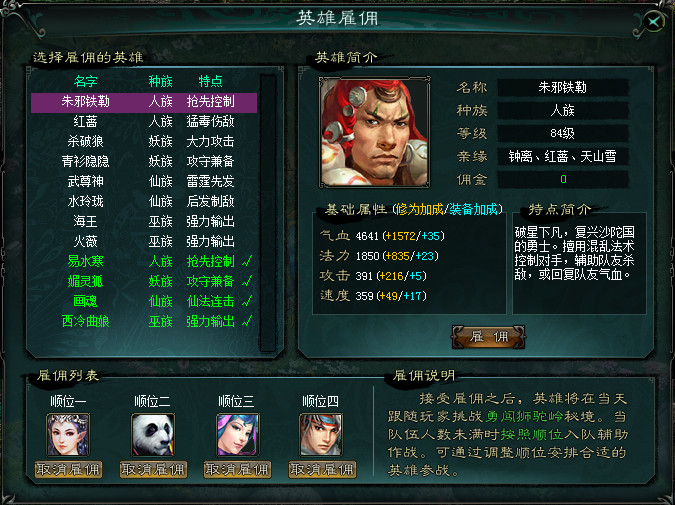Click the hero list scrollbar track
This screenshot has height=505, width=675.
[268, 213]
